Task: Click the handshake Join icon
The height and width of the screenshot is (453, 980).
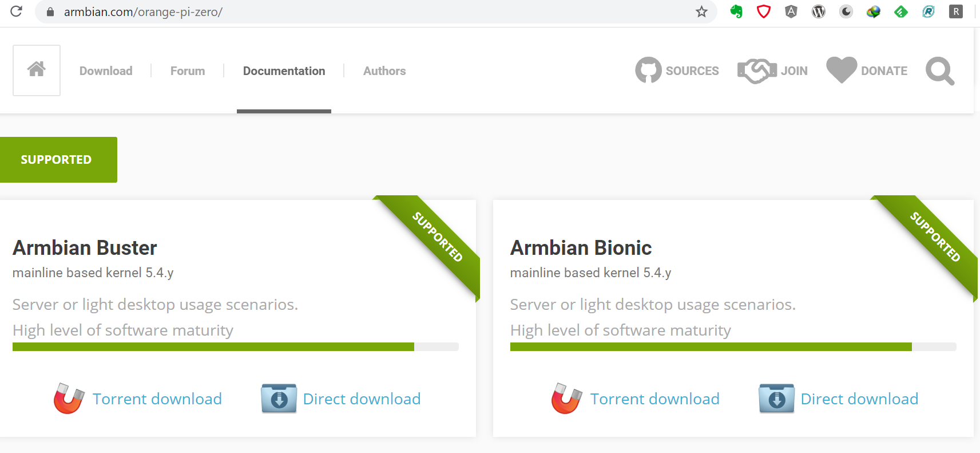Action: pyautogui.click(x=756, y=70)
